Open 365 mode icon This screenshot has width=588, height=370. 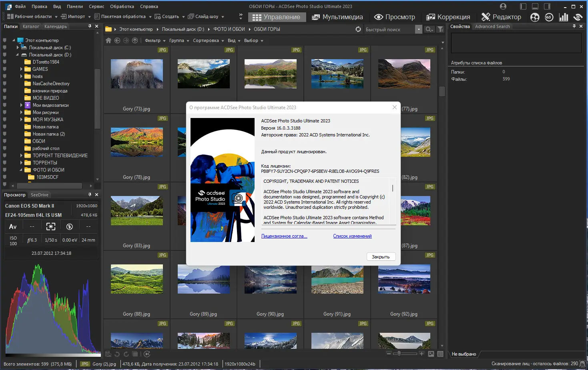pos(549,17)
